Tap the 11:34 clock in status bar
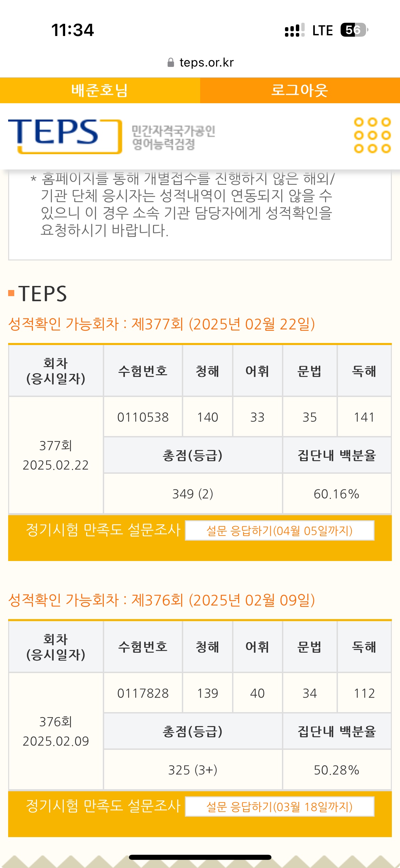Viewport: 400px width, 868px height. [x=72, y=30]
